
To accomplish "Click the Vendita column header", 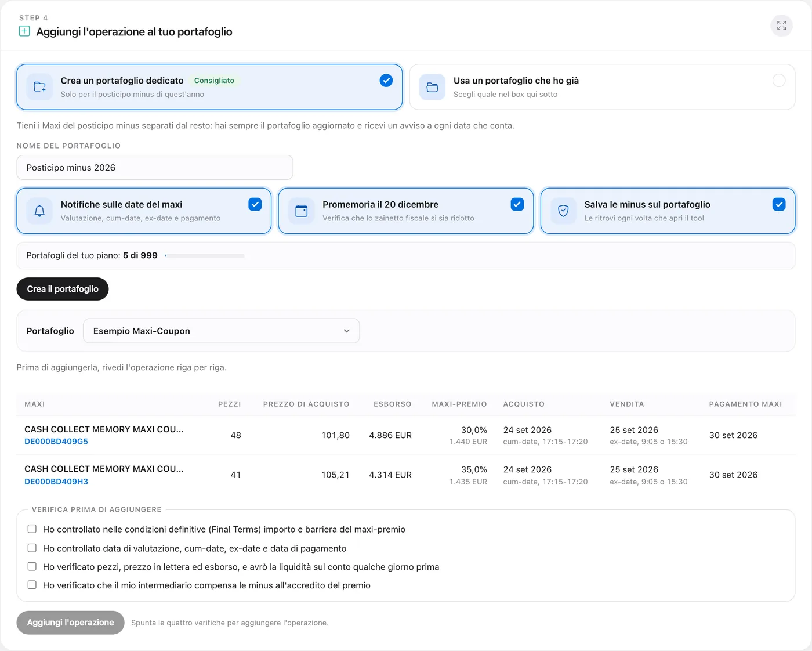I will tap(627, 404).
